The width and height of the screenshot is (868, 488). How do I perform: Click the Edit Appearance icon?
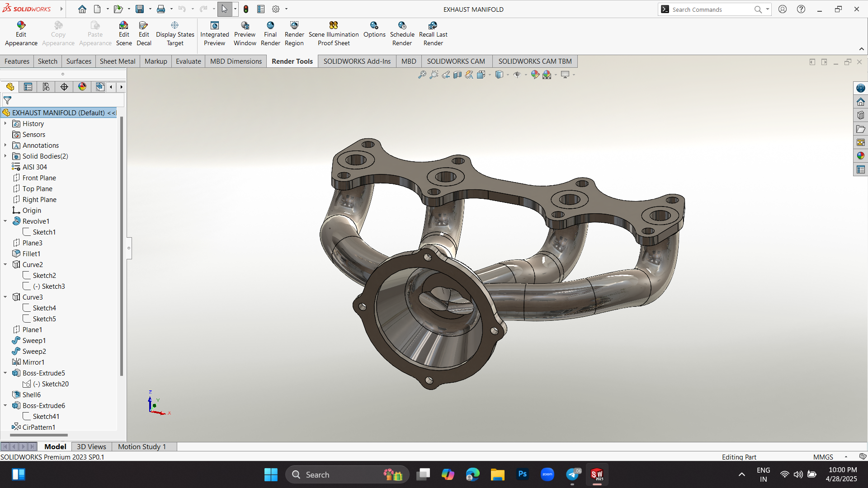pyautogui.click(x=21, y=25)
